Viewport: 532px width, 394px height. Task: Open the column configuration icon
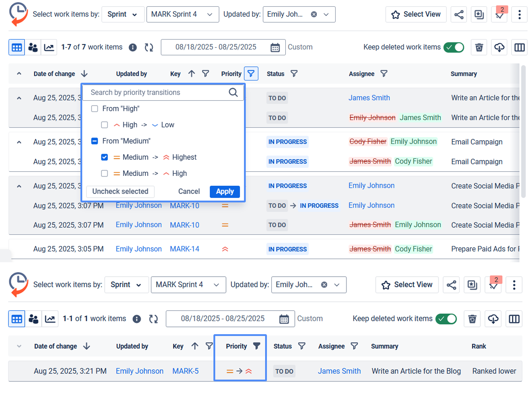point(519,47)
